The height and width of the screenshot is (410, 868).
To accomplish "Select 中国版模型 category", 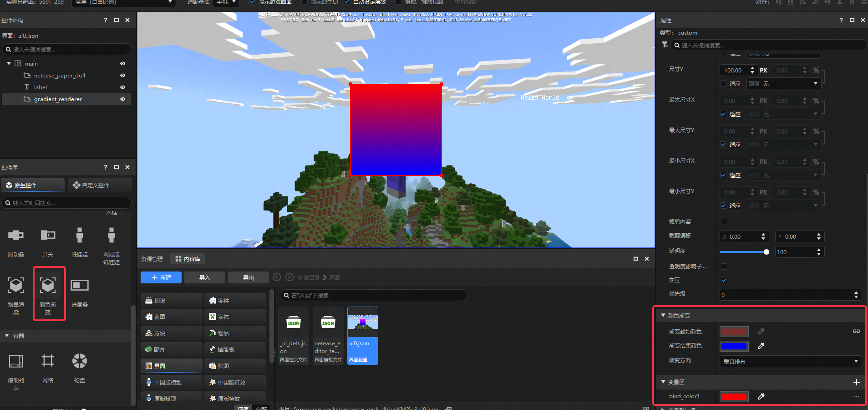I will pyautogui.click(x=172, y=382).
